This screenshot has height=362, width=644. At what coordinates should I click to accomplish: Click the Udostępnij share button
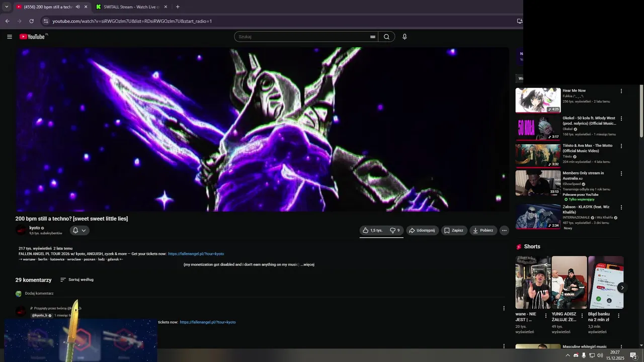click(422, 230)
